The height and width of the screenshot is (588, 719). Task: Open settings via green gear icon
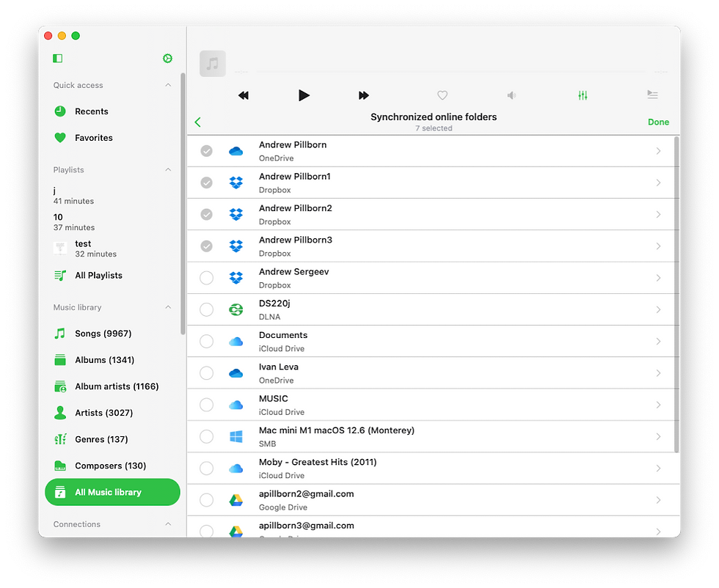(168, 58)
